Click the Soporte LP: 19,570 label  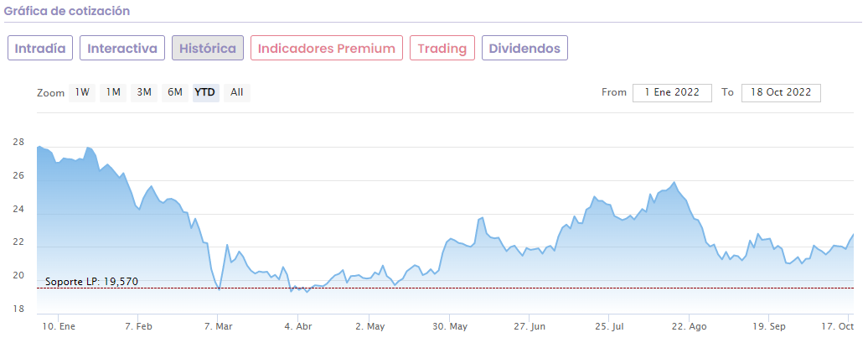(90, 282)
